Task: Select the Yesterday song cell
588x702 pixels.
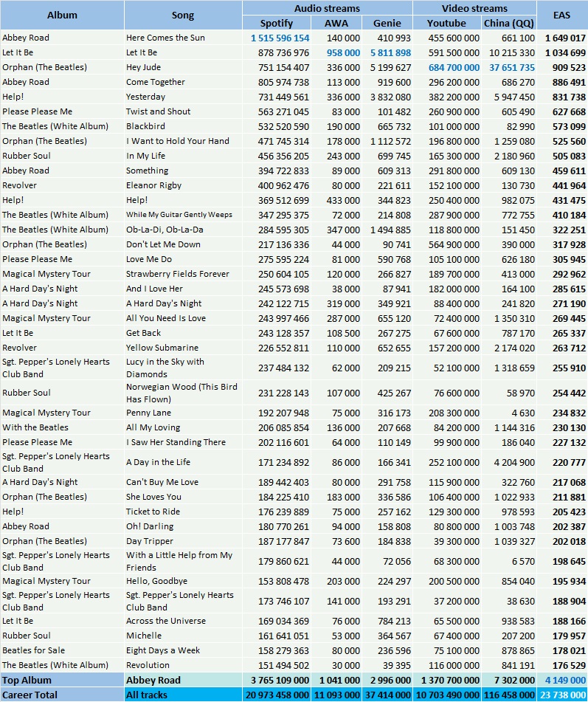Action: click(183, 97)
